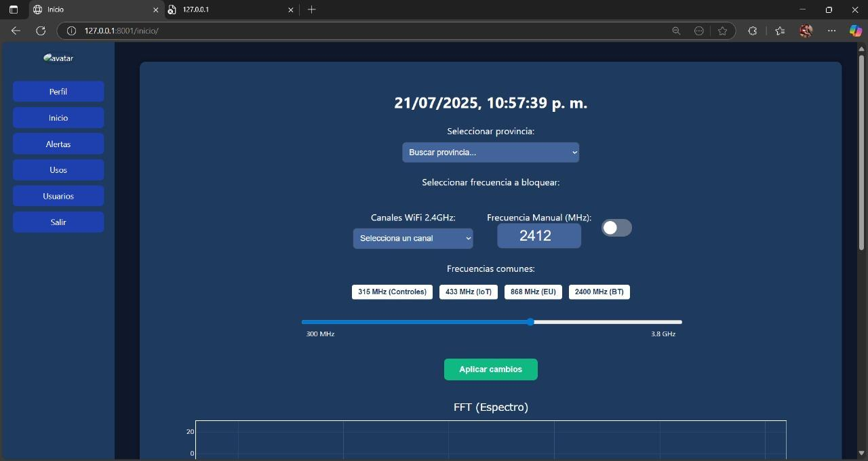The width and height of the screenshot is (868, 461).
Task: Add page to favorites star icon
Action: (722, 31)
